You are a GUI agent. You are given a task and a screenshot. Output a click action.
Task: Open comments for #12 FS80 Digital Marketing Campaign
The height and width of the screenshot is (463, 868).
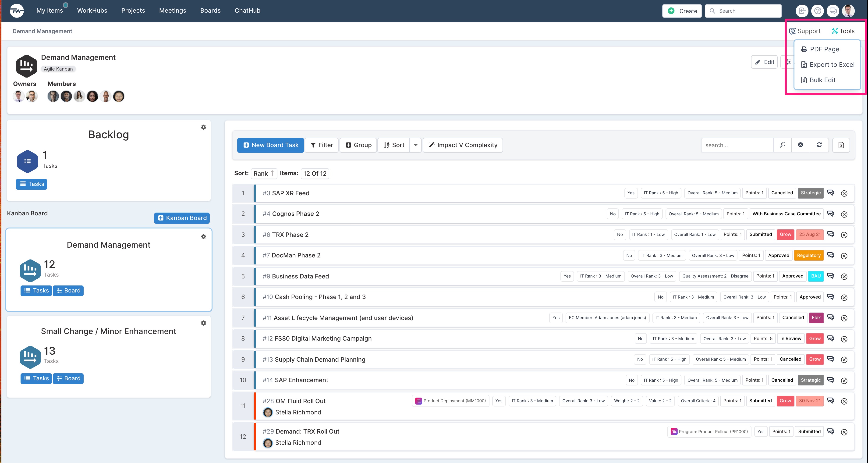pos(831,338)
